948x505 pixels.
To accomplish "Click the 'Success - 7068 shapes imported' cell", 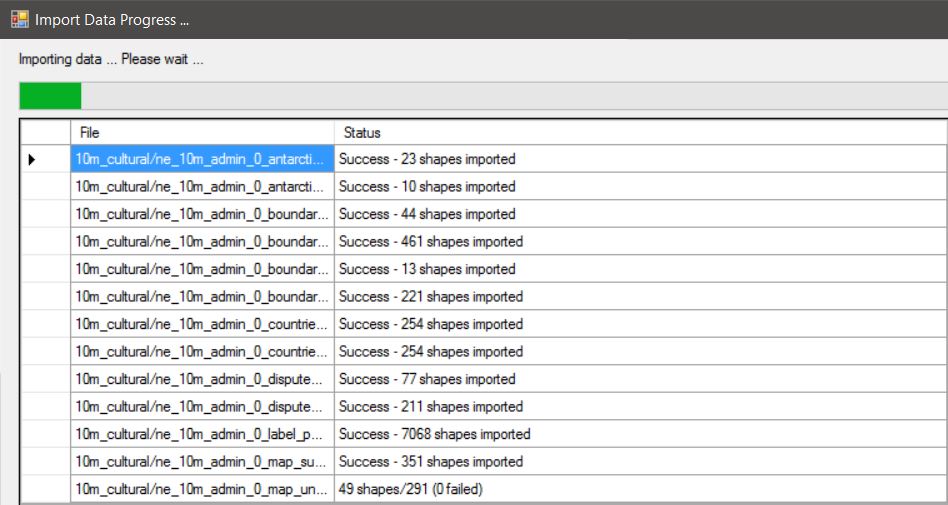I will coord(434,434).
